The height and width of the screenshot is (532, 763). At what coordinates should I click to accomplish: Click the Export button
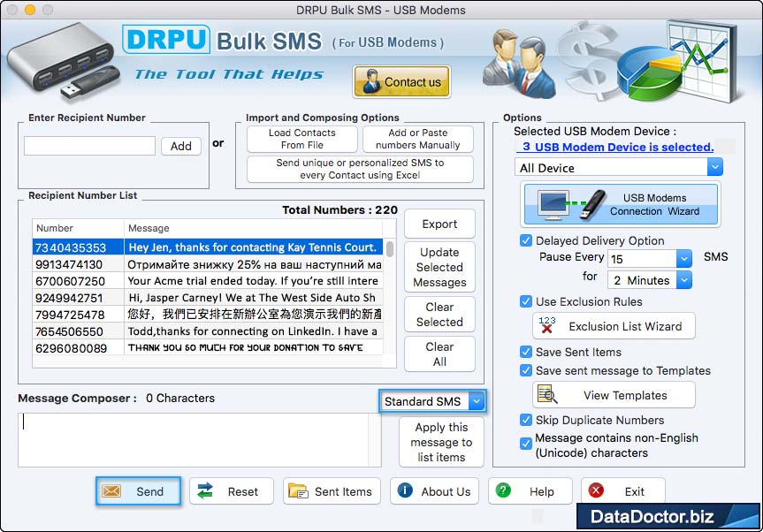coord(439,224)
